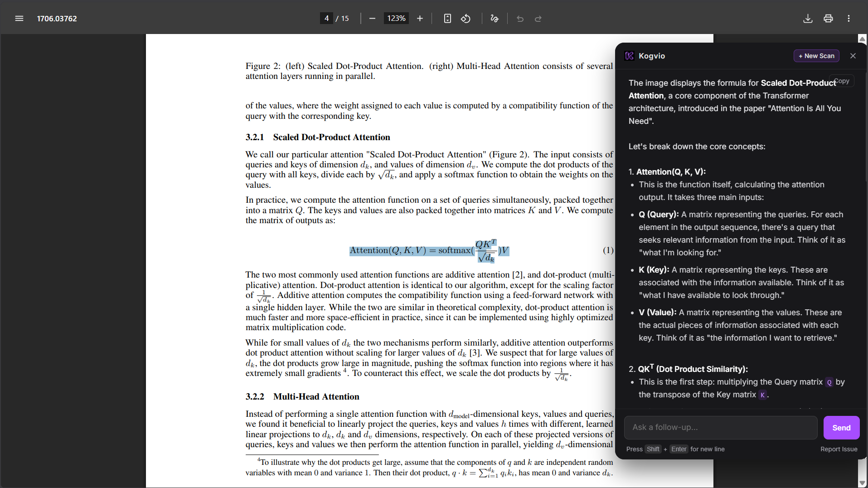
Task: Click the 'V (Value):' bullet label
Action: pyautogui.click(x=658, y=312)
